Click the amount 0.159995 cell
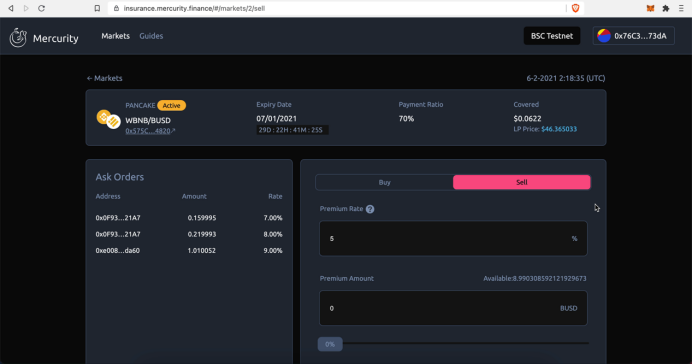This screenshot has height=364, width=692. [202, 218]
